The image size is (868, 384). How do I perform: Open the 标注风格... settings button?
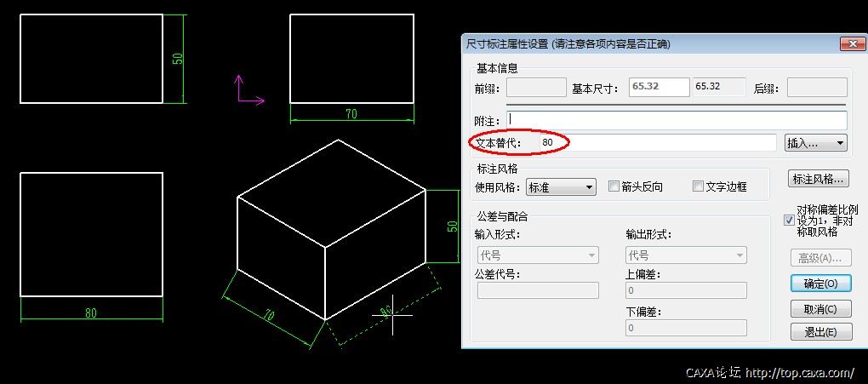point(818,179)
